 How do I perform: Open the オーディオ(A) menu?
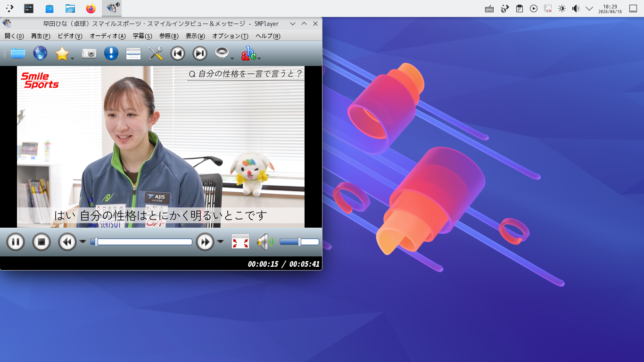pos(108,36)
